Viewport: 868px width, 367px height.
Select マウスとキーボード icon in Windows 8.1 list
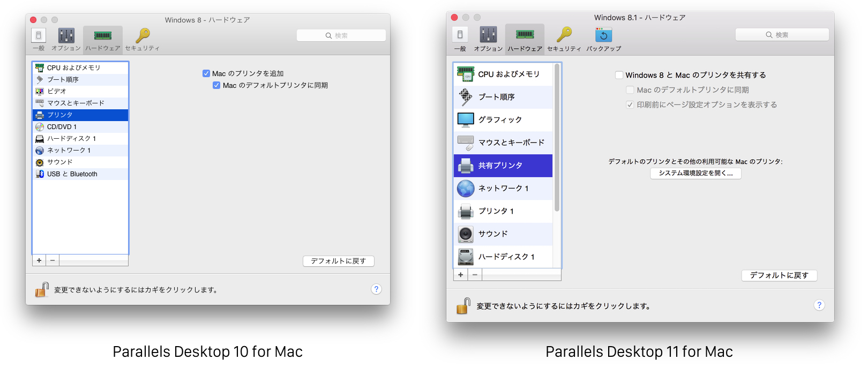[466, 143]
